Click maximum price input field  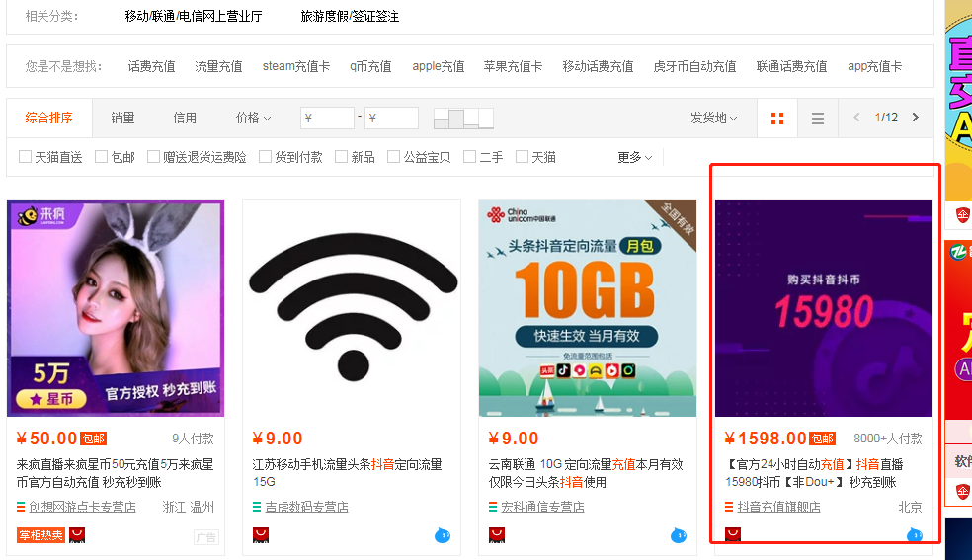click(x=391, y=118)
